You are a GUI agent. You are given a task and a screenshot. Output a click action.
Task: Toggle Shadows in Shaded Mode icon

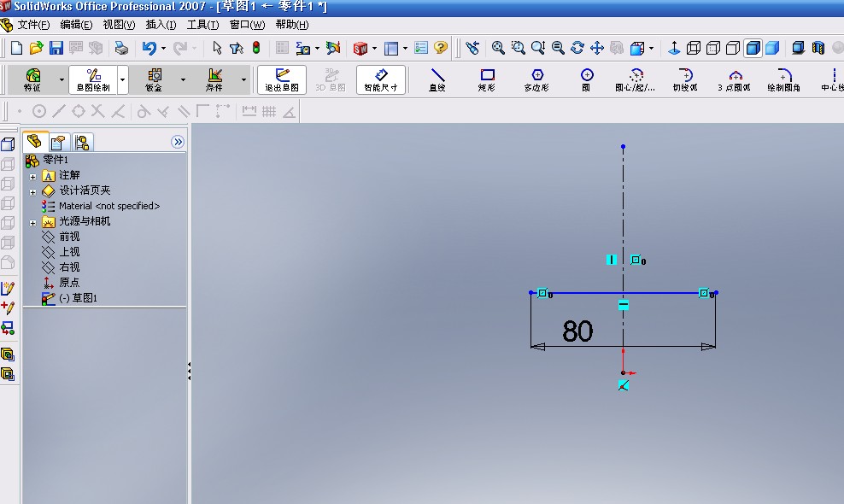[798, 48]
